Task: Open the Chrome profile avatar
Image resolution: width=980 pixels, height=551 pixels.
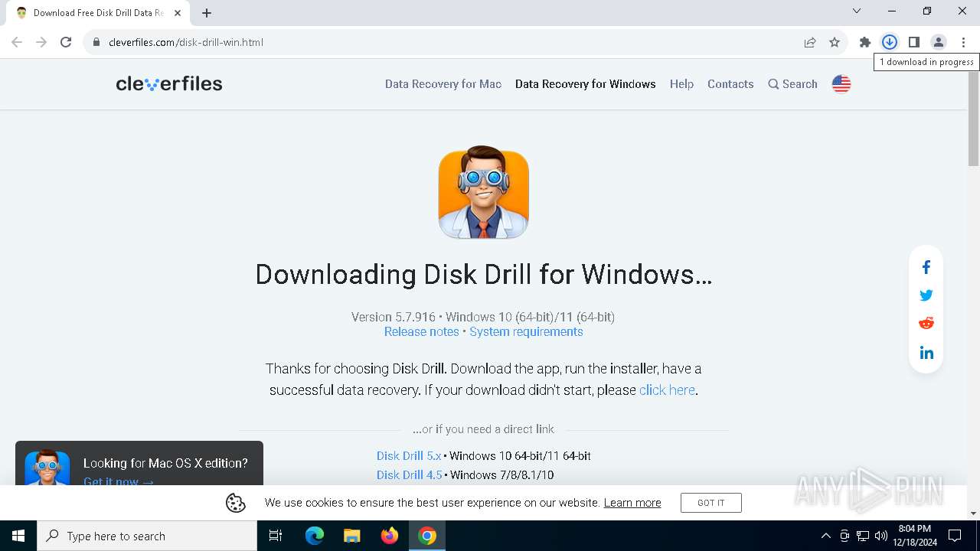Action: 938,42
